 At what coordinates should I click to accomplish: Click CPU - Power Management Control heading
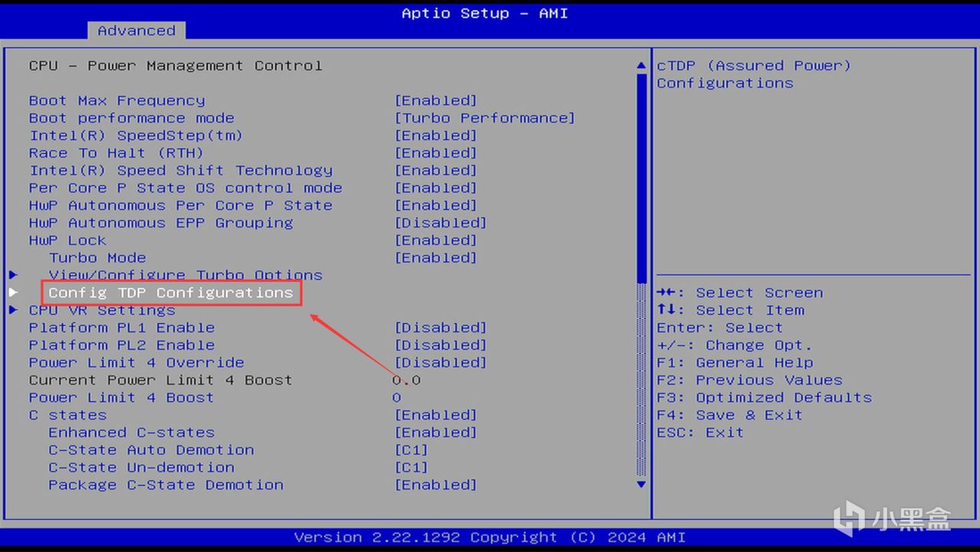pyautogui.click(x=175, y=66)
